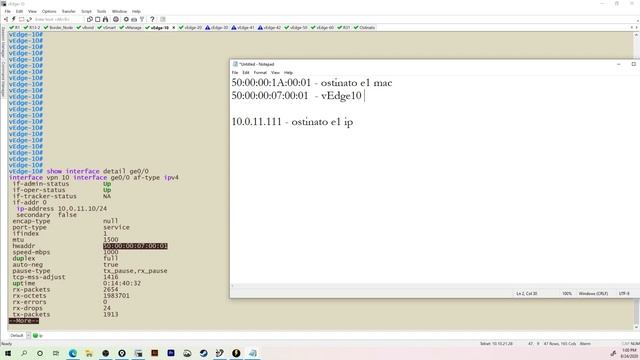The image size is (640, 360).
Task: Click the highlighted hwaddr 50:00:00:07:00:01 value
Action: point(135,246)
